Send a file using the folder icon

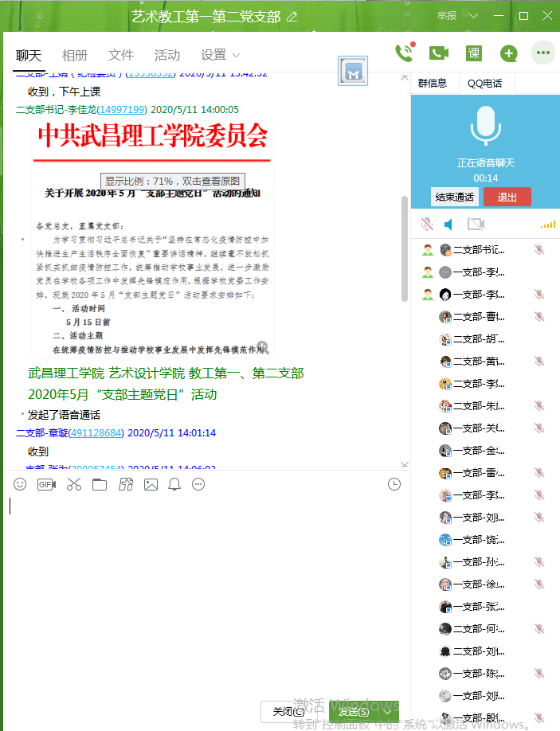pyautogui.click(x=100, y=485)
